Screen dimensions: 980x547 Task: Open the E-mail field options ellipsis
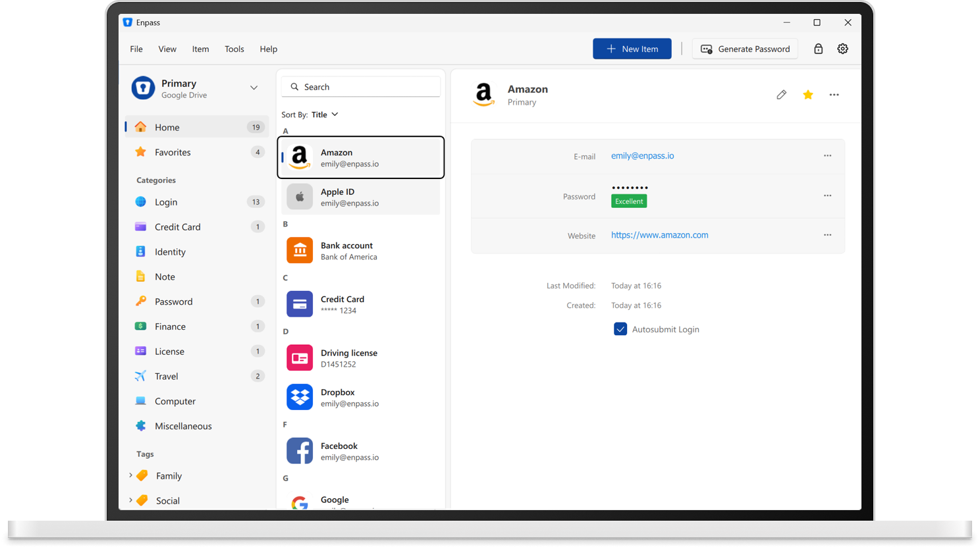[x=827, y=156]
